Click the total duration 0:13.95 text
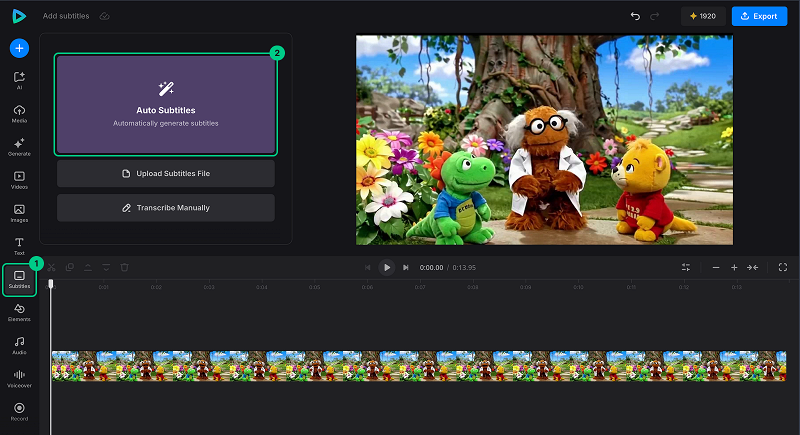 point(464,267)
